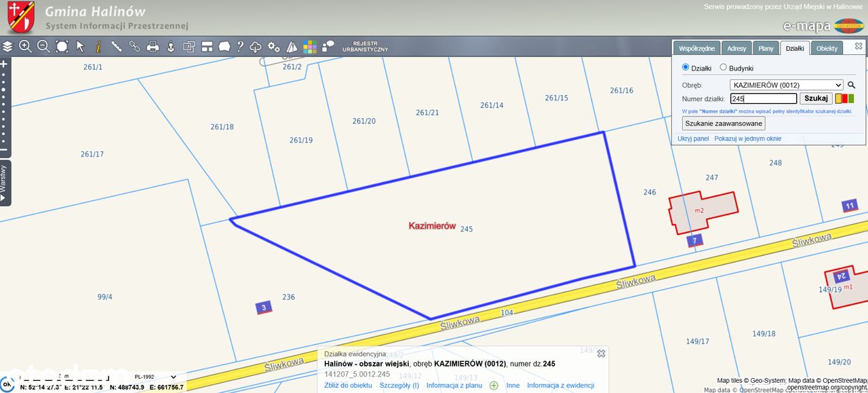Click the zoom-in plus on map slider
This screenshot has width=868, height=393.
coord(3,64)
